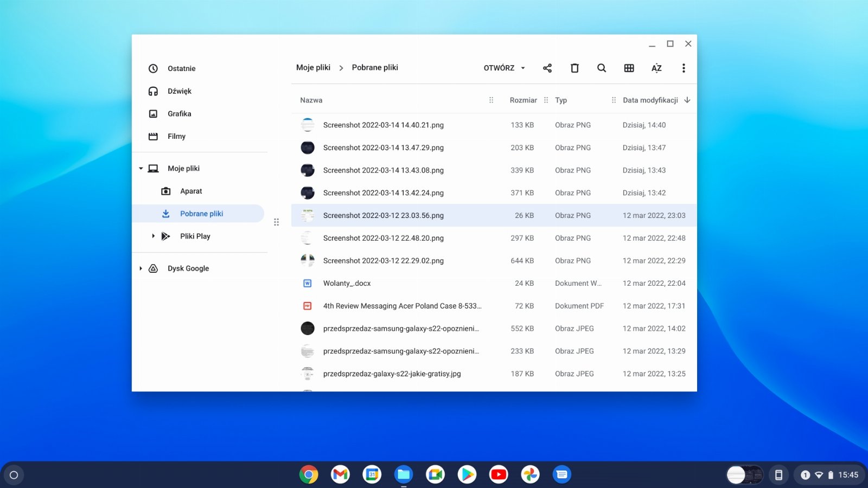Open the arrow beside OTWÓRZ
868x488 pixels.
point(523,68)
